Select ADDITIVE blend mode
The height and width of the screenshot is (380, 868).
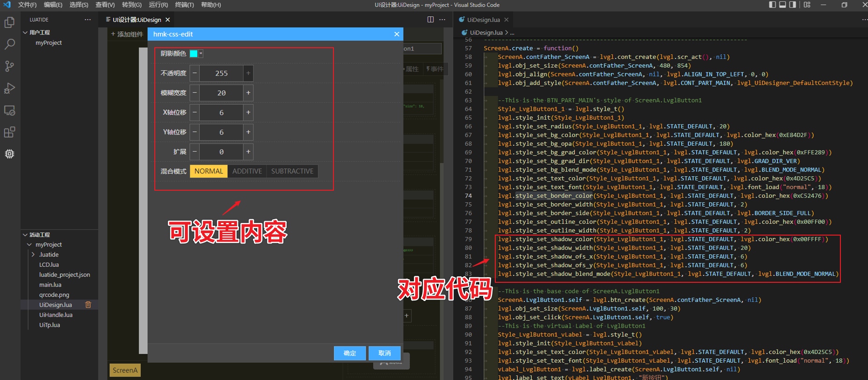tap(247, 171)
